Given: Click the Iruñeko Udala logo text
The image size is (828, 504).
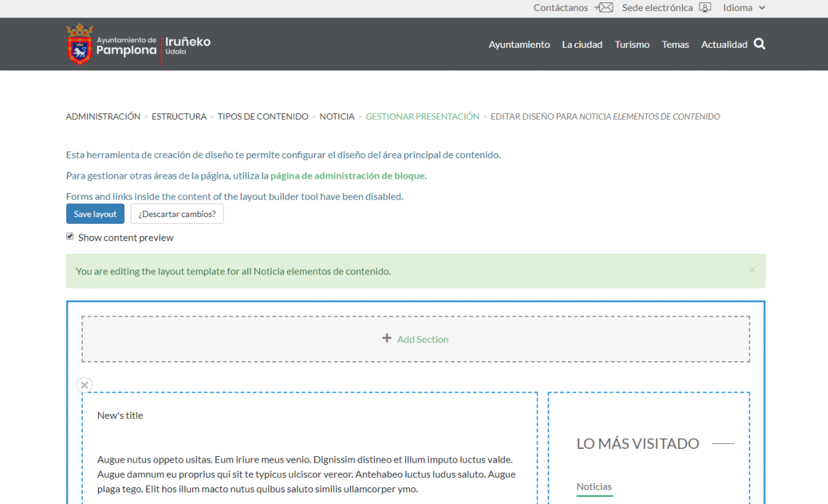Looking at the screenshot, I should pos(187,44).
